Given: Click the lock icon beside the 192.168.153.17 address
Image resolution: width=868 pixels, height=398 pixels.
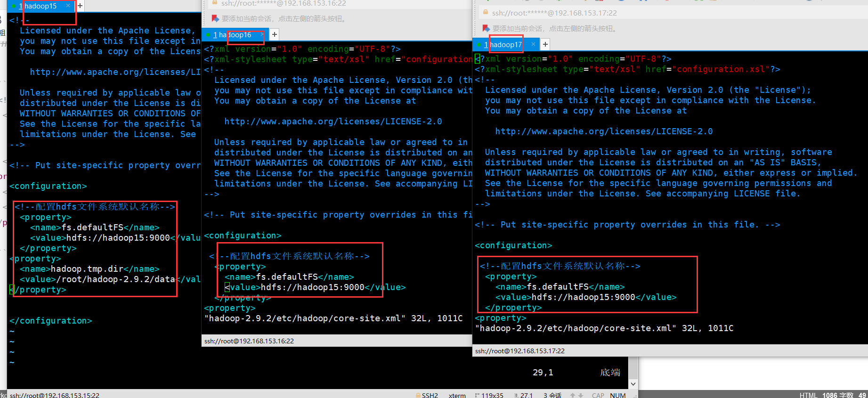Looking at the screenshot, I should [486, 13].
